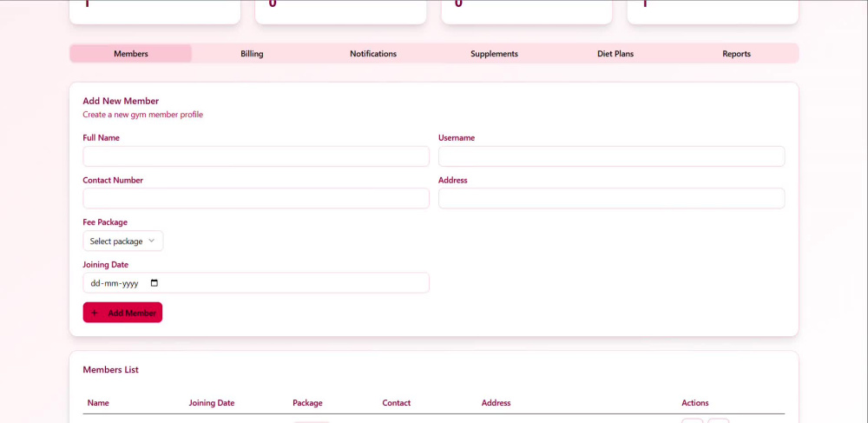Viewport: 868px width, 423px height.
Task: Click the Joining Date input
Action: click(x=256, y=283)
